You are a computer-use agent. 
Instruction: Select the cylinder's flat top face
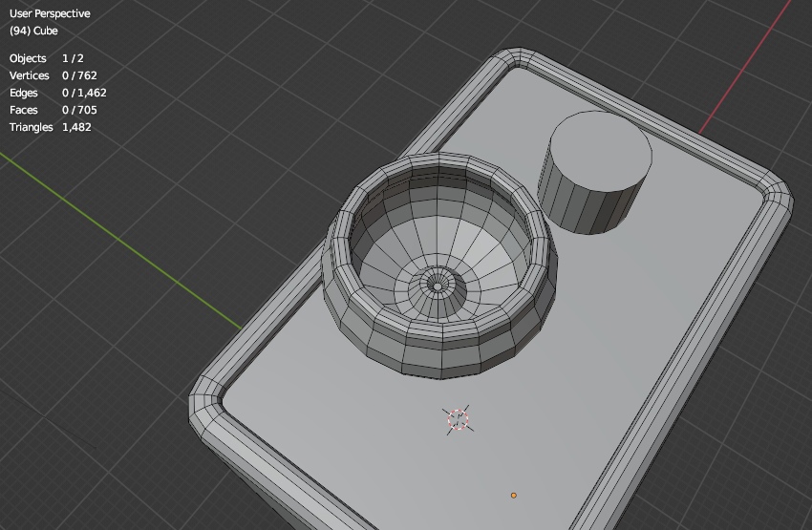pos(601,150)
